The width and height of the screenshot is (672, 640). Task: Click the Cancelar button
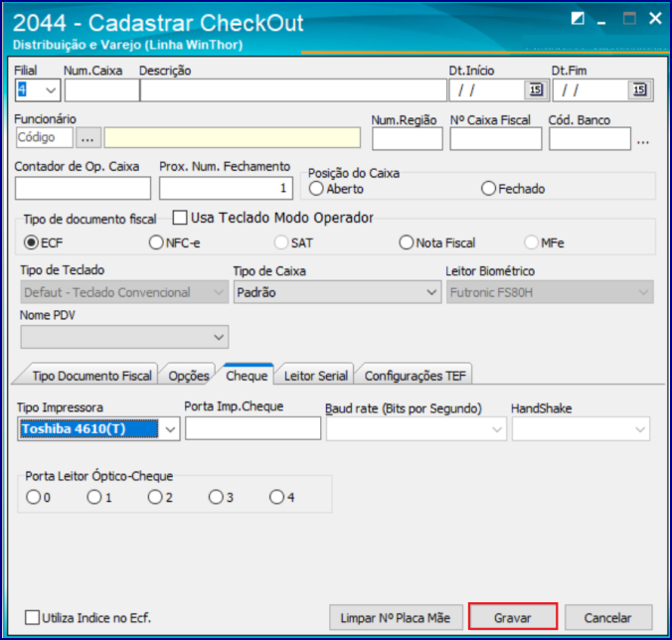pos(607,618)
